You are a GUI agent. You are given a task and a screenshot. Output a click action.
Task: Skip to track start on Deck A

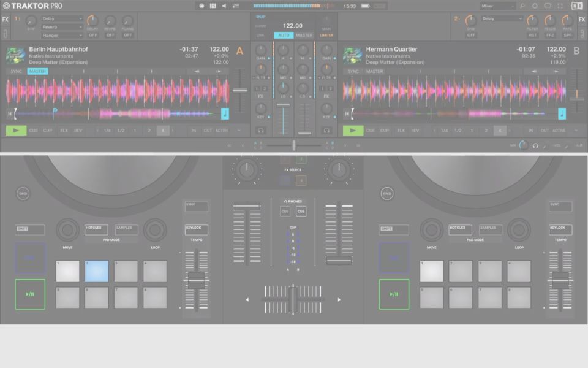click(x=10, y=113)
